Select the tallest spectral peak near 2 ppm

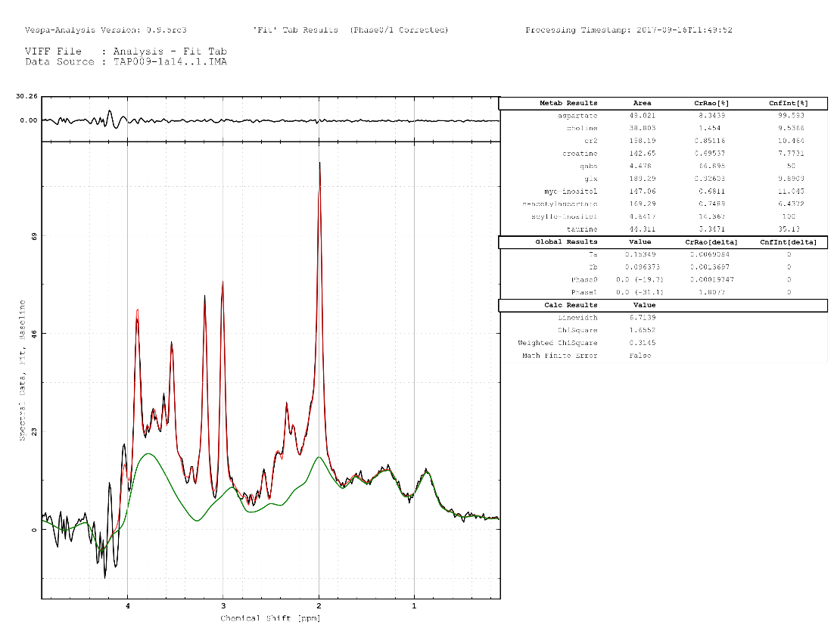321,163
